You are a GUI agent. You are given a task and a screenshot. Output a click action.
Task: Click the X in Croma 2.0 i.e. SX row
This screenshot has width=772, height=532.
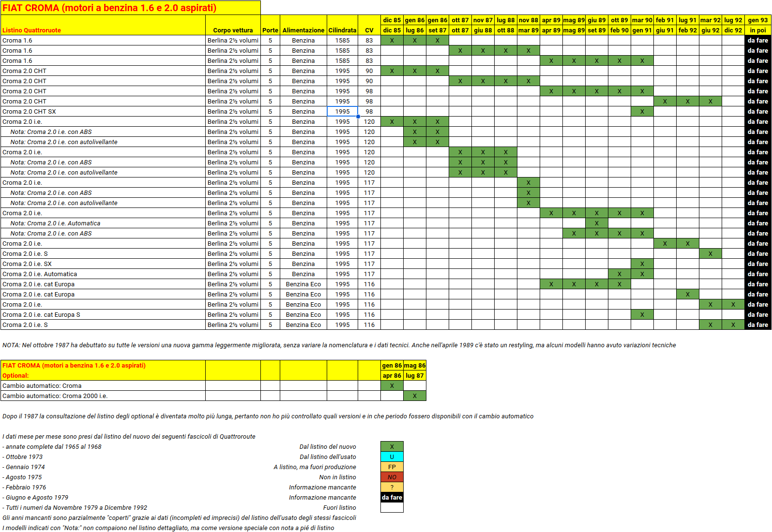point(642,264)
